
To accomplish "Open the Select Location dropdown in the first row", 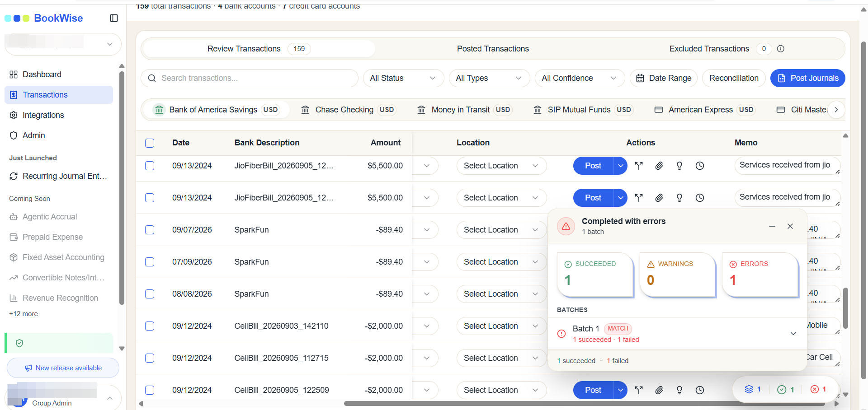I will pos(501,166).
